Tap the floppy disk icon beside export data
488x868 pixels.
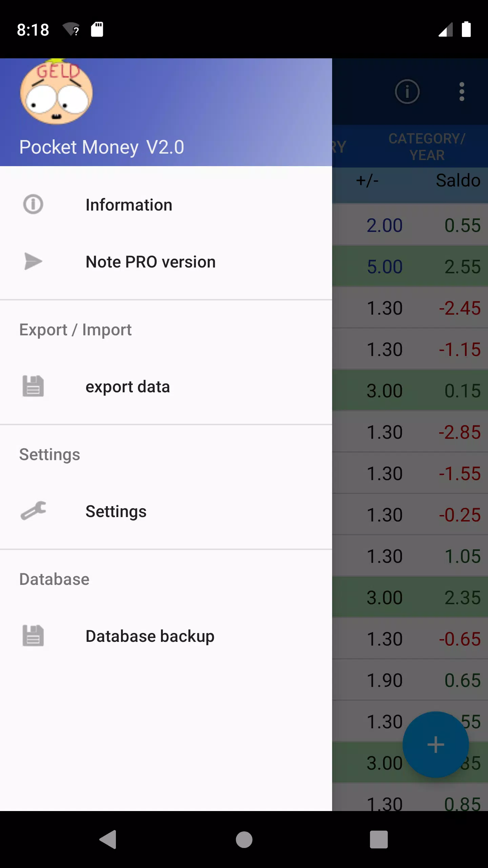(33, 386)
